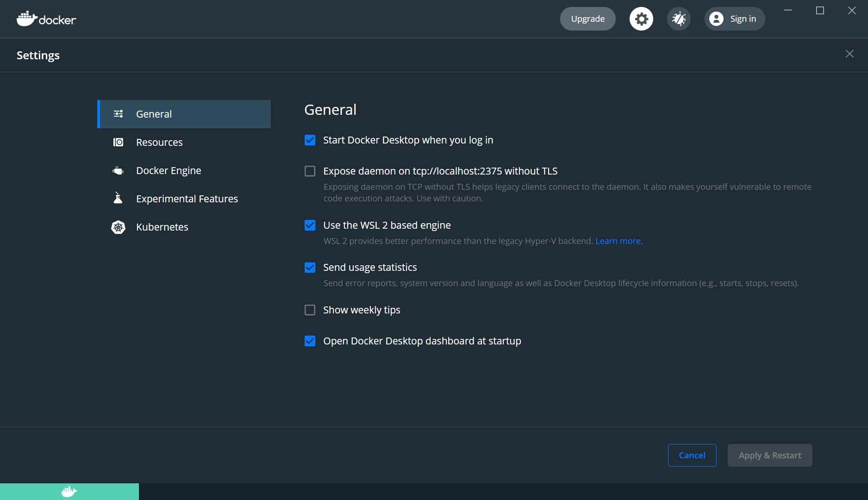Open the Learn more link about WSL 2
The image size is (868, 500).
[618, 241]
